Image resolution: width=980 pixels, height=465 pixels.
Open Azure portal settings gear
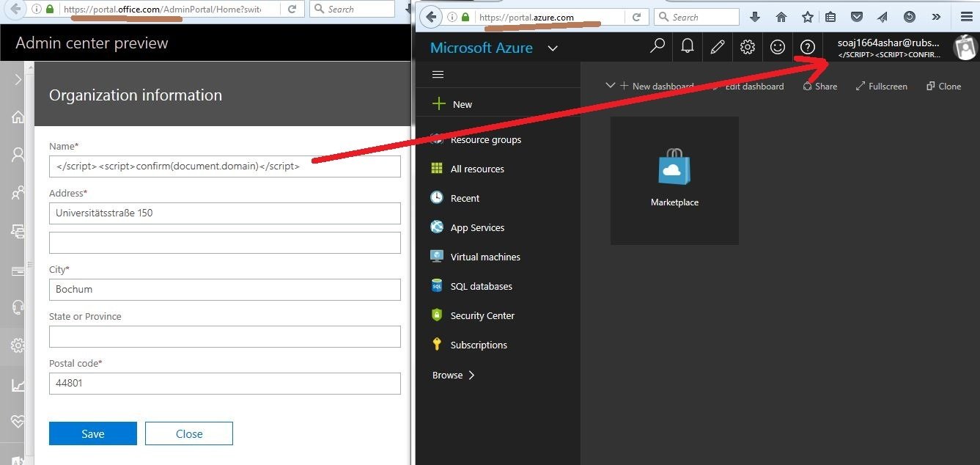point(748,47)
